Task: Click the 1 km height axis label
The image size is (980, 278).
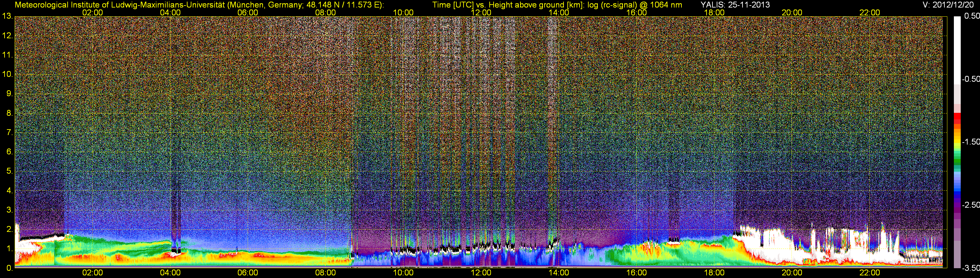Action: (x=9, y=249)
